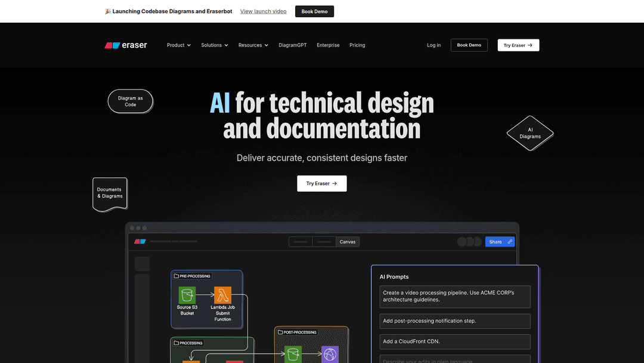Expand the Resources dropdown menu

point(253,45)
